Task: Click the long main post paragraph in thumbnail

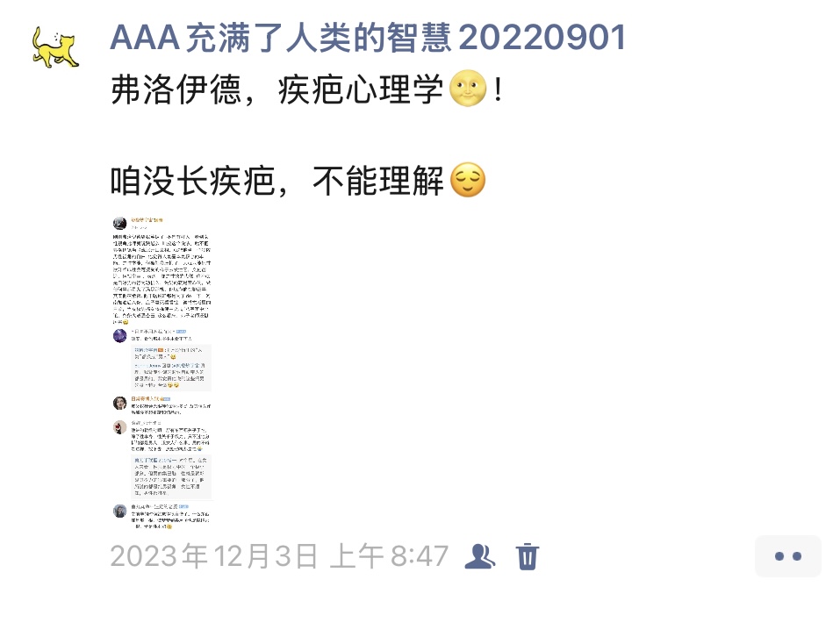Action: pyautogui.click(x=162, y=279)
